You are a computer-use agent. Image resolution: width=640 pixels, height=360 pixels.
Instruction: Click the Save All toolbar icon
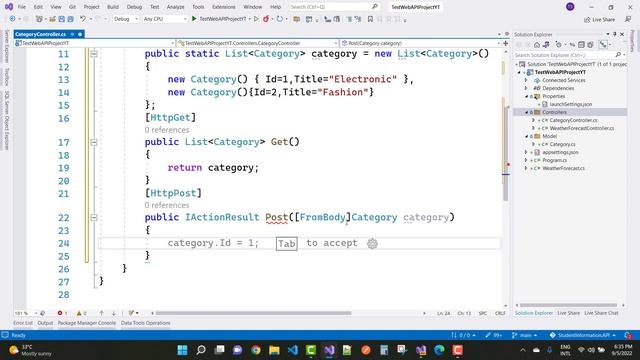[x=70, y=19]
